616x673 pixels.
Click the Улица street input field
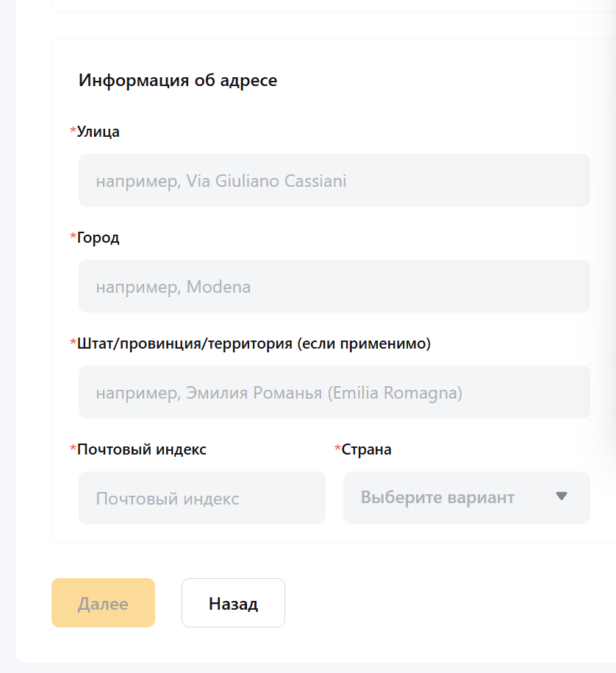(x=334, y=180)
